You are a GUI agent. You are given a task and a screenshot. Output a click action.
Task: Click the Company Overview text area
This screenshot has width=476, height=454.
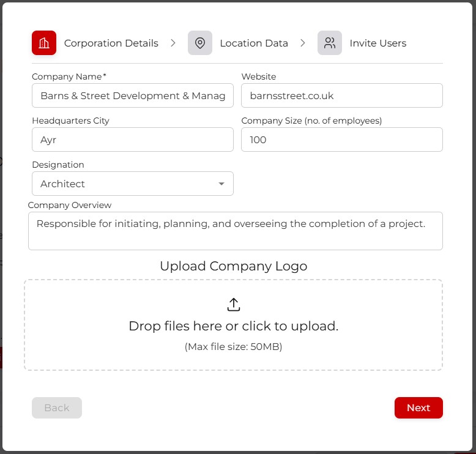tap(236, 231)
